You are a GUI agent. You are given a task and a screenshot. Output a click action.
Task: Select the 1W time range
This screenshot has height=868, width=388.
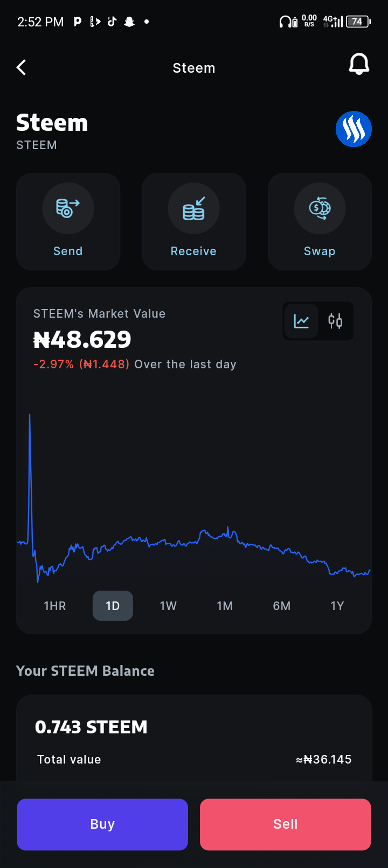click(x=168, y=606)
